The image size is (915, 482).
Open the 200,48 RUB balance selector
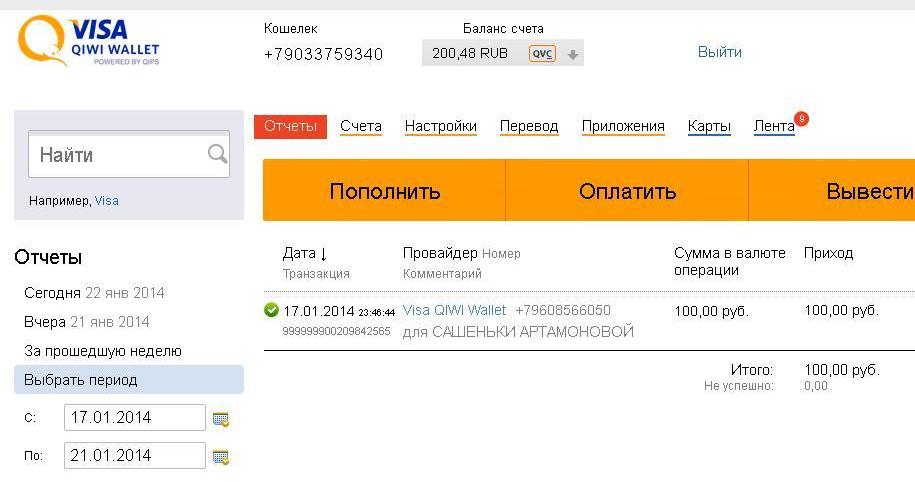502,53
